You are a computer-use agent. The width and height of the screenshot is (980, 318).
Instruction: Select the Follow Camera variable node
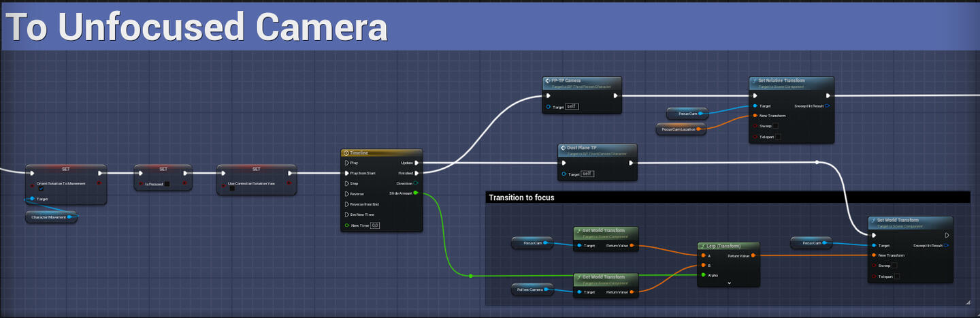pos(532,291)
